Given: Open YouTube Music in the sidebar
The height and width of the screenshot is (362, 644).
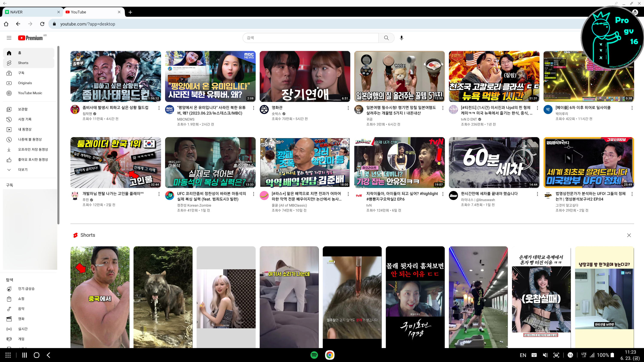Looking at the screenshot, I should click(30, 93).
